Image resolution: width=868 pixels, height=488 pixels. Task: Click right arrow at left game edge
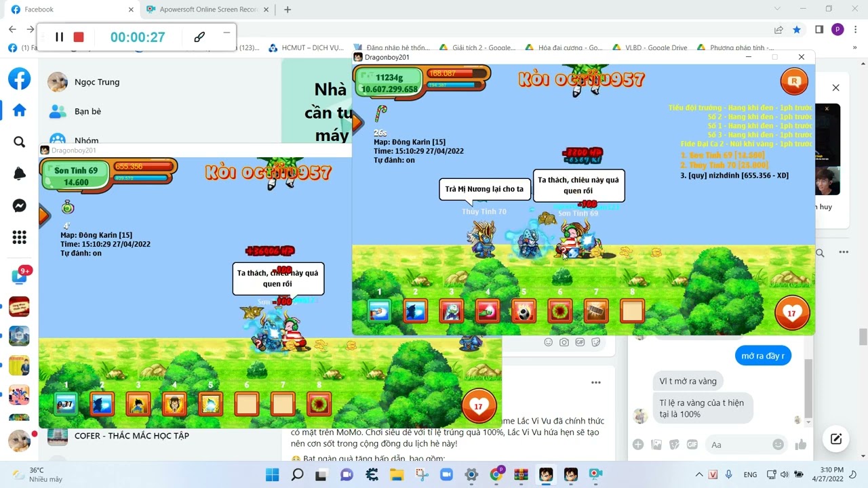(44, 216)
